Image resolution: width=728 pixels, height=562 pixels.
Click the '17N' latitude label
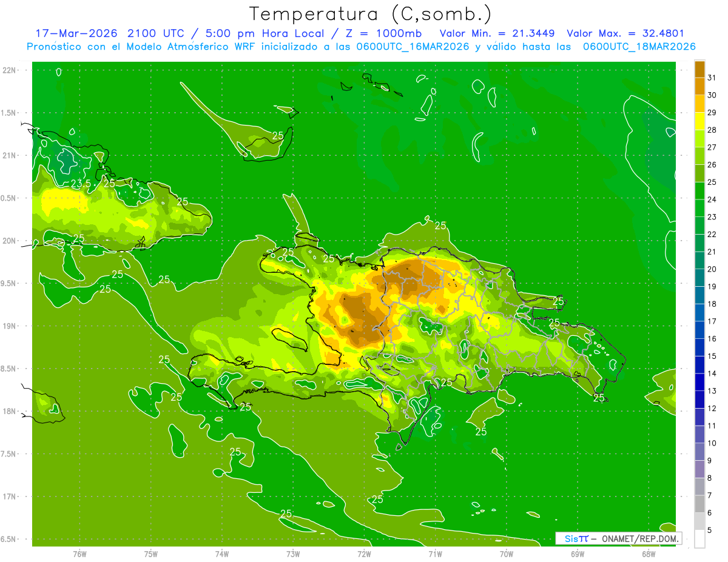9,497
